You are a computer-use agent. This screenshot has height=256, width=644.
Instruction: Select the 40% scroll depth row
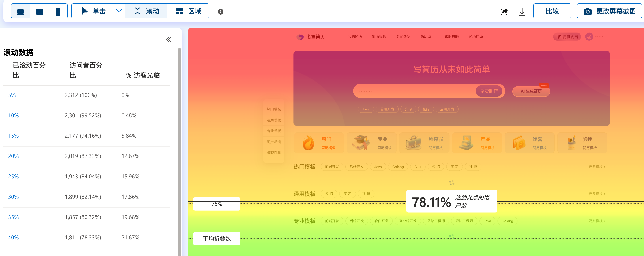pos(13,238)
